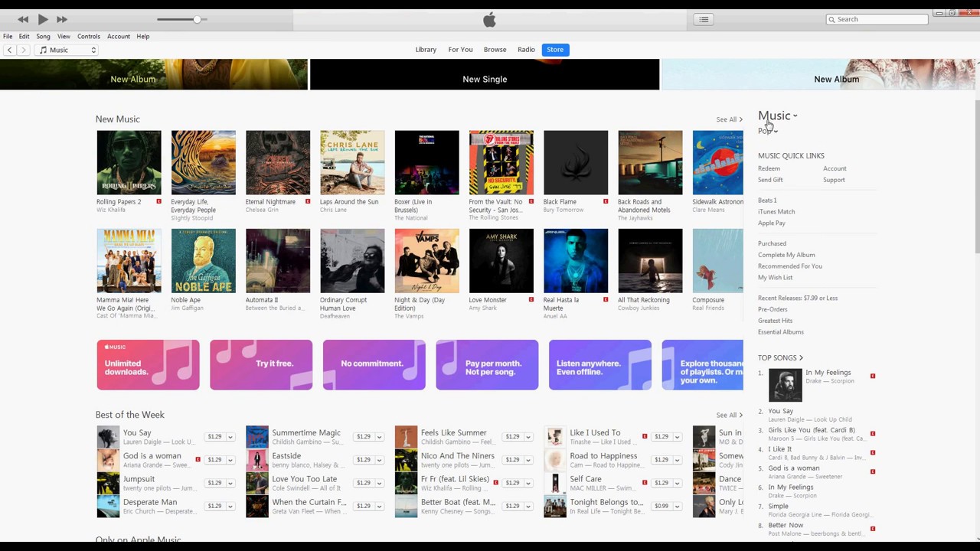Click the $1.29 button for You Say
The image size is (980, 551).
(x=214, y=436)
